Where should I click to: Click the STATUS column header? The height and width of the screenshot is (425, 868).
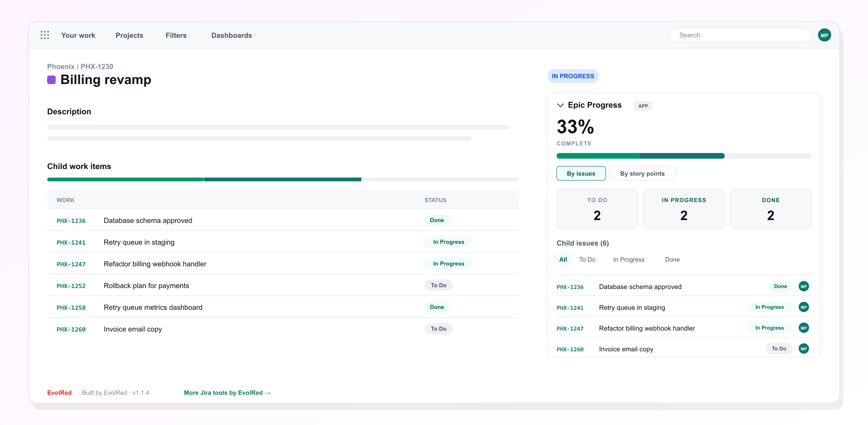click(435, 200)
